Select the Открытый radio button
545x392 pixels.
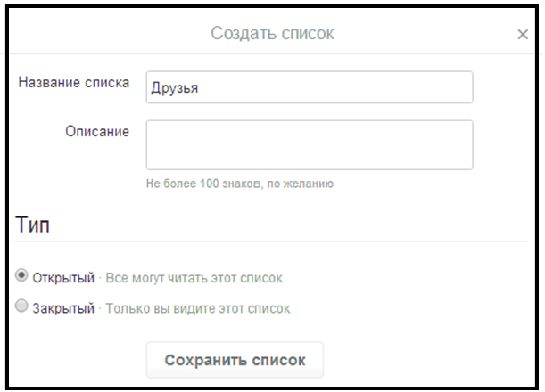tap(21, 275)
